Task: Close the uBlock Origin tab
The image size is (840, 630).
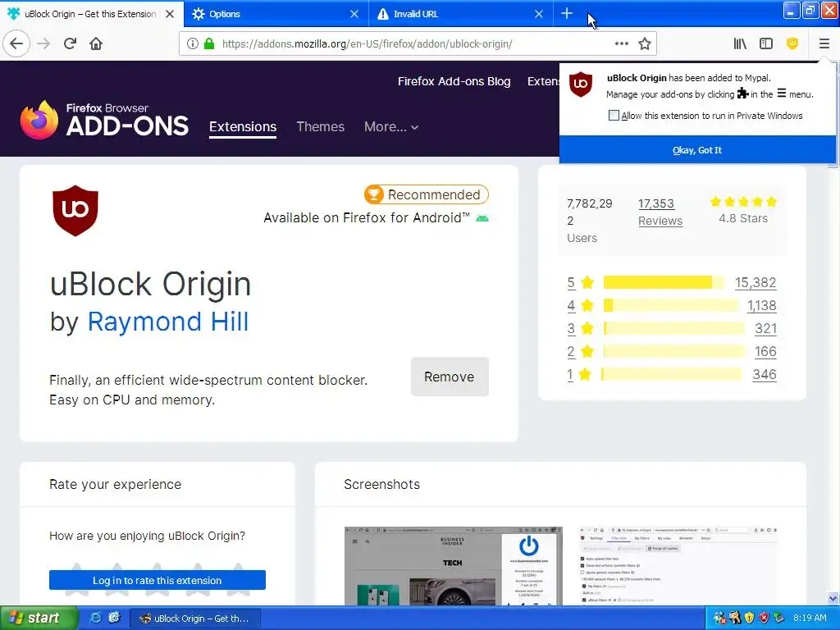Action: (170, 14)
